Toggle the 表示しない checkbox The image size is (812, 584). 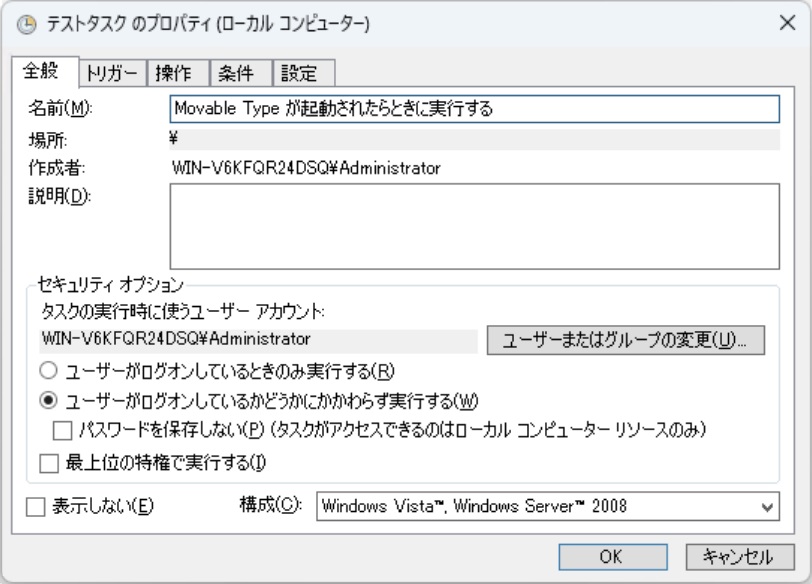coord(34,506)
